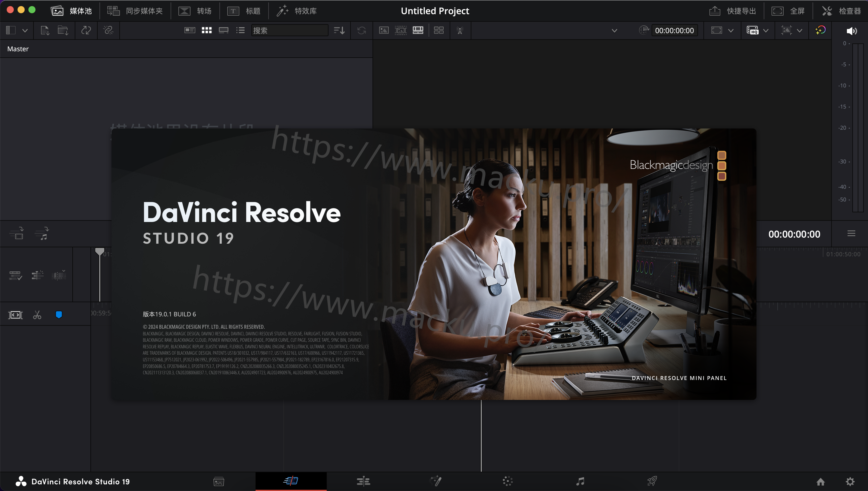868x491 pixels.
Task: Click the timeline playhead handle
Action: tap(99, 252)
